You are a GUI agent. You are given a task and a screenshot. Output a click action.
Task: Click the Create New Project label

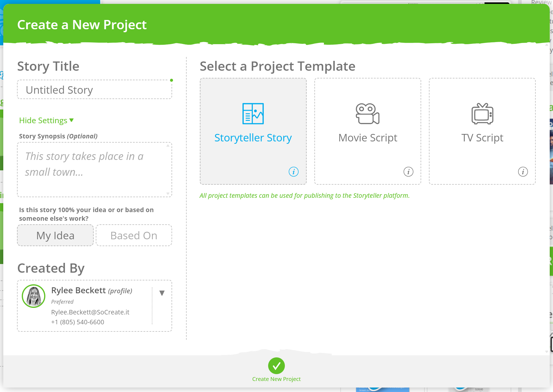(276, 379)
